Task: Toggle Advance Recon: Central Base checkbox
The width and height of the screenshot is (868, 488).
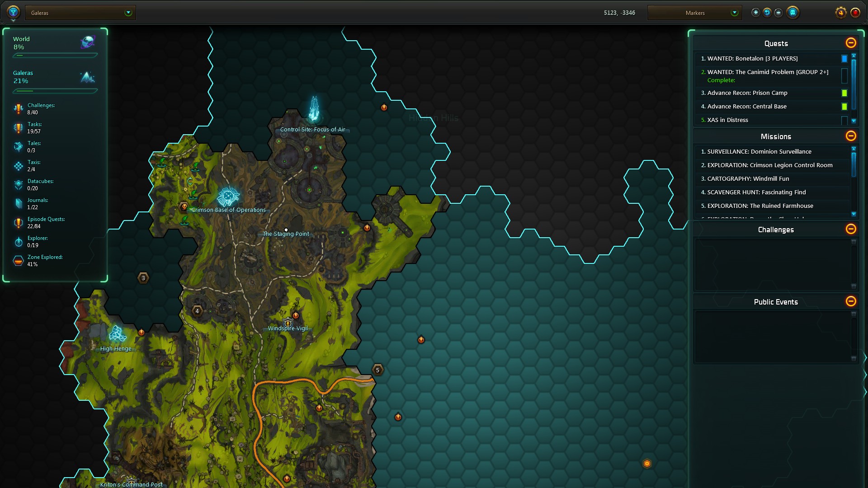Action: click(x=844, y=107)
